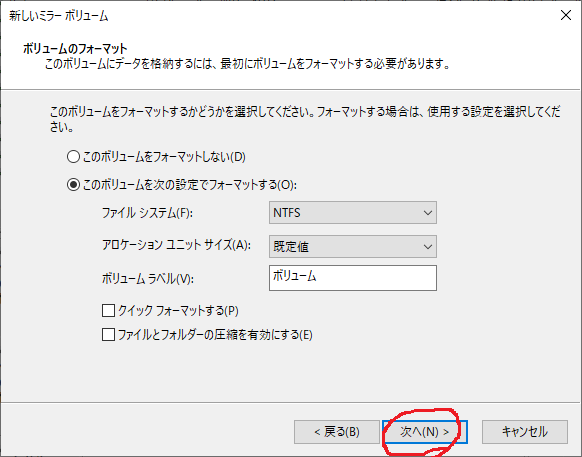Click the 圧縮を有効にする(E) label text
Viewport: 582px width, 457px height.
point(265,335)
